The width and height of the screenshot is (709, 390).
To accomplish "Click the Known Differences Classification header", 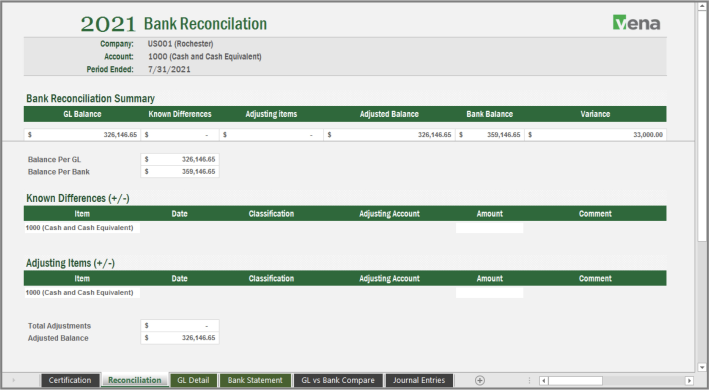I will [271, 214].
